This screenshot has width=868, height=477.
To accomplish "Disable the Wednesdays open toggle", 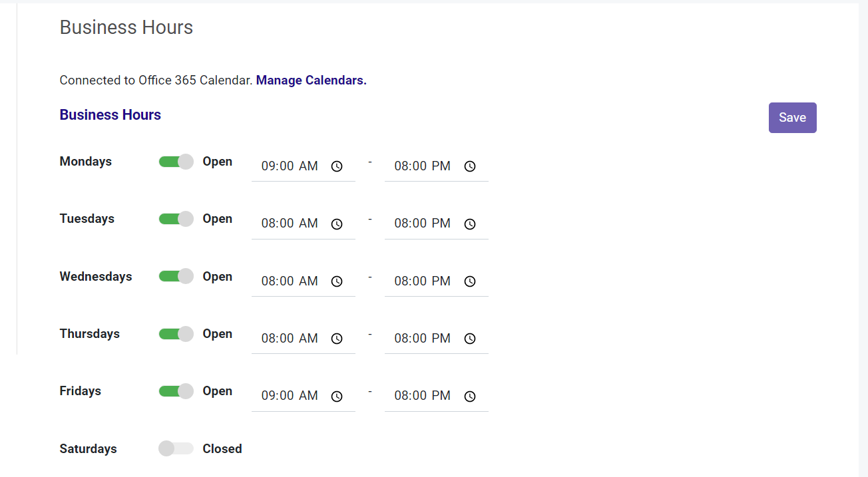I will 176,276.
